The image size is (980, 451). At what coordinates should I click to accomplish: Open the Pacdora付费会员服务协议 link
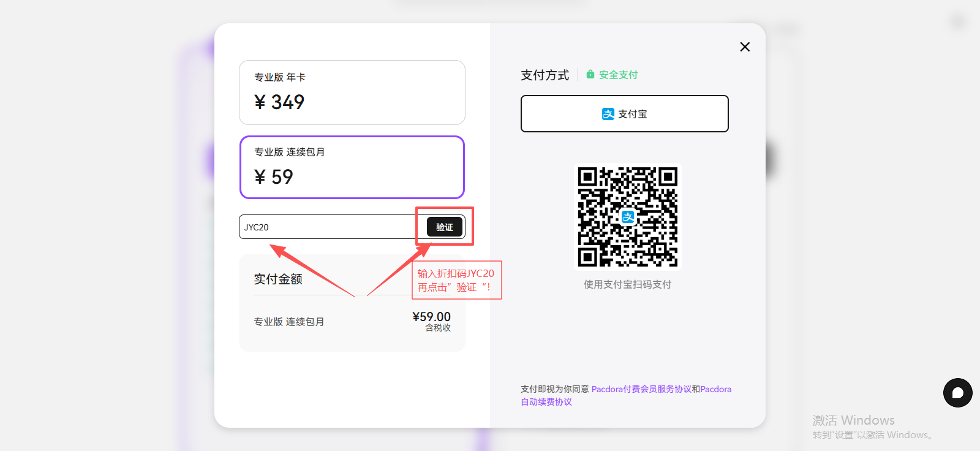(641, 389)
